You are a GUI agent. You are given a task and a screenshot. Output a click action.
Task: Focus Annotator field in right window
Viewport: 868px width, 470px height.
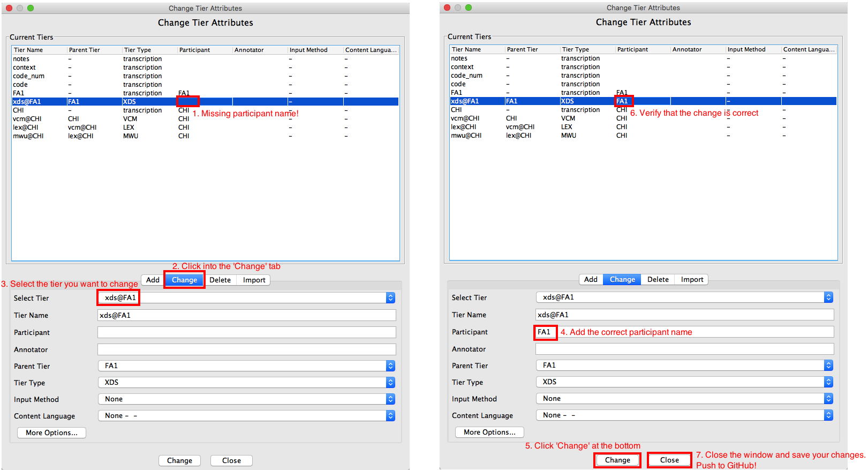pos(685,349)
